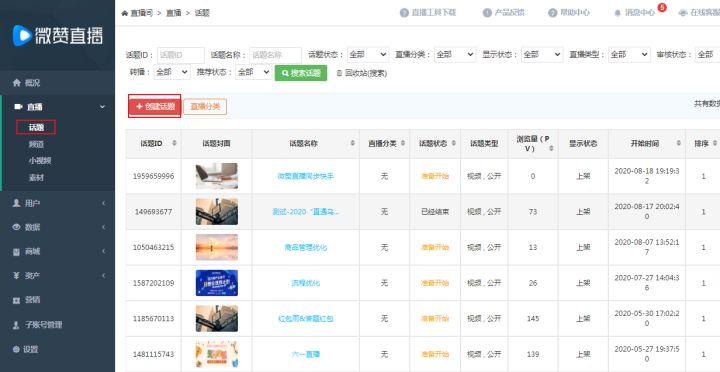The image size is (720, 372).
Task: Click cover thumbnail of topic 1959659996
Action: tap(217, 176)
